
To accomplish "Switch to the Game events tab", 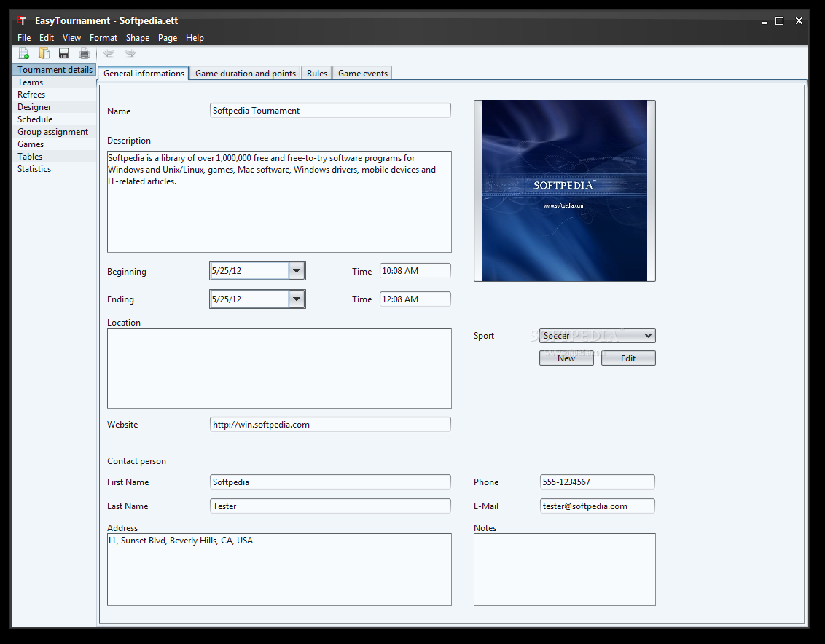I will pyautogui.click(x=362, y=73).
